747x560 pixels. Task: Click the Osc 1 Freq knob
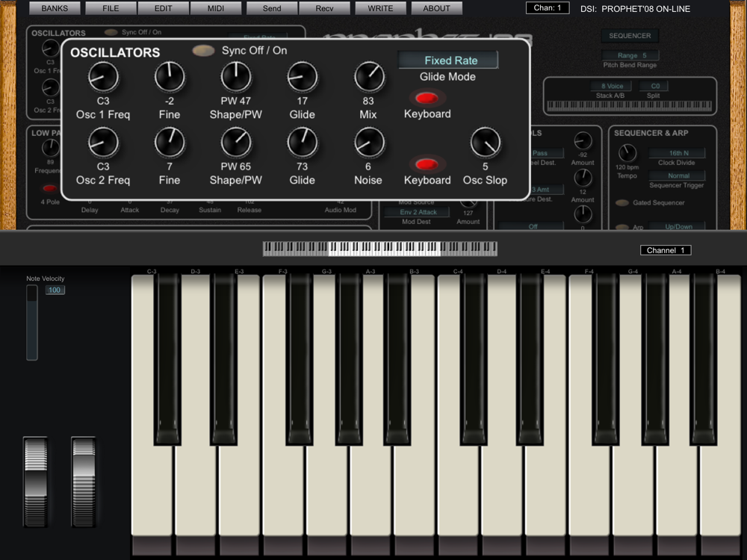[x=103, y=77]
